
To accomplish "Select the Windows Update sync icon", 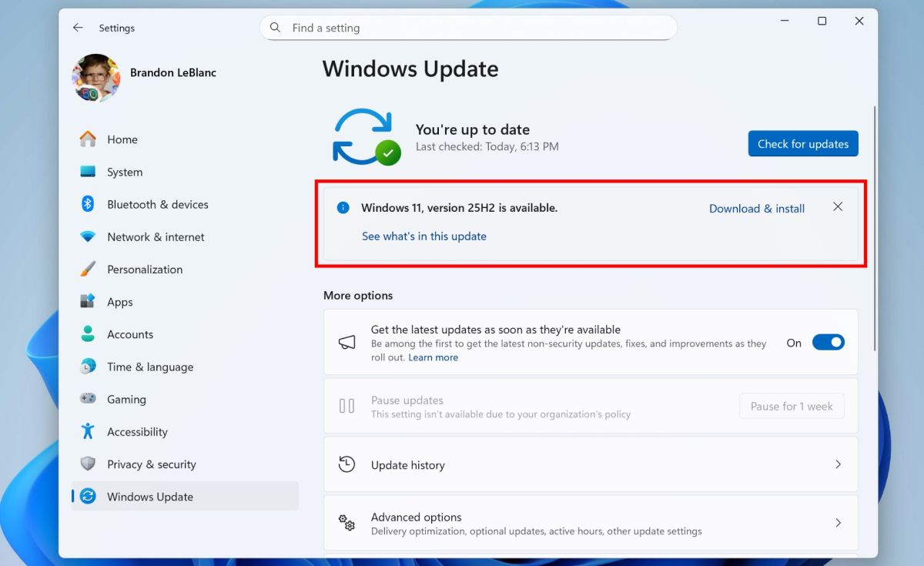I will click(x=90, y=497).
